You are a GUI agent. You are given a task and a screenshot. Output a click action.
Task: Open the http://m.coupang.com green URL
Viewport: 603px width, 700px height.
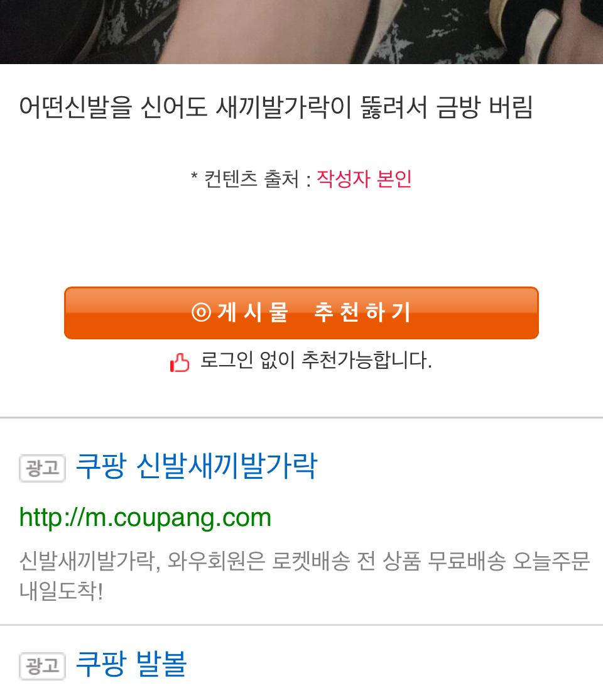point(145,518)
